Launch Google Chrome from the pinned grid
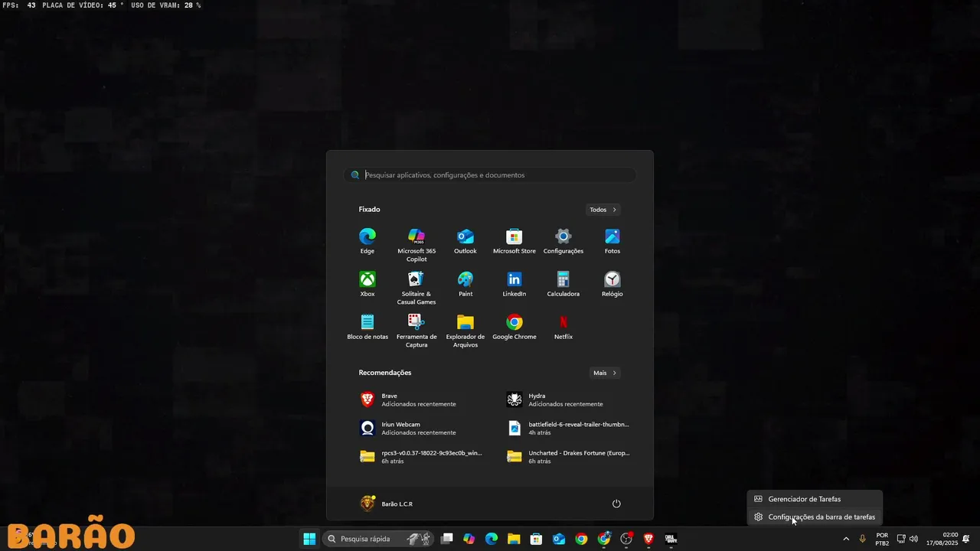The width and height of the screenshot is (980, 551). pyautogui.click(x=514, y=327)
